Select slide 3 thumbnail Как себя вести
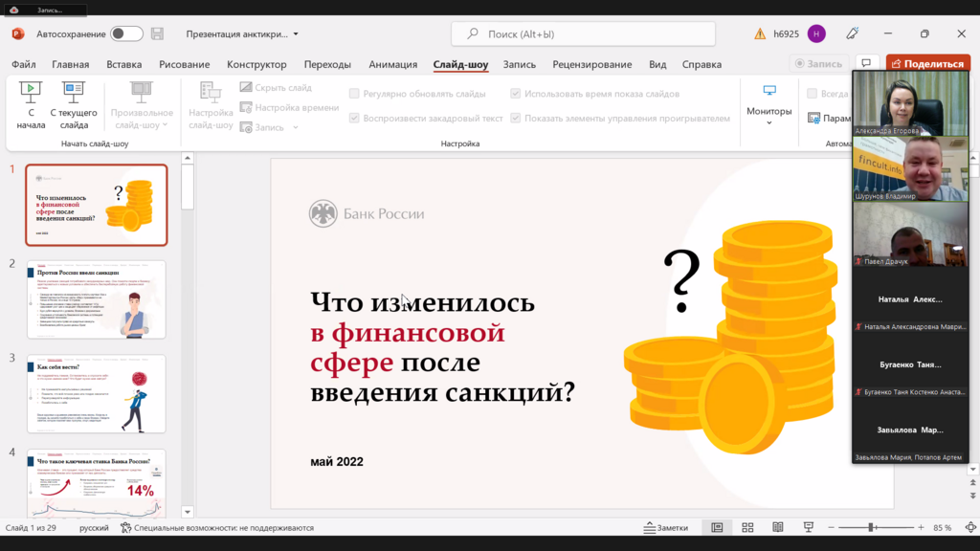 point(97,393)
